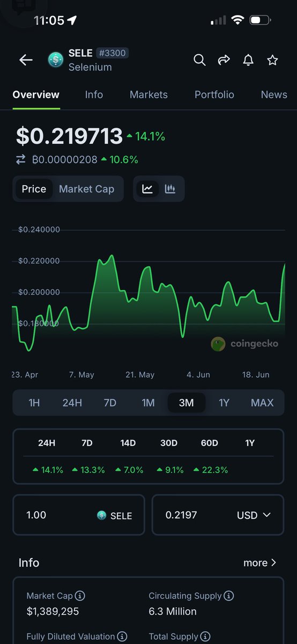Tap the $0.240000 price axis label
The width and height of the screenshot is (297, 644).
[39, 230]
